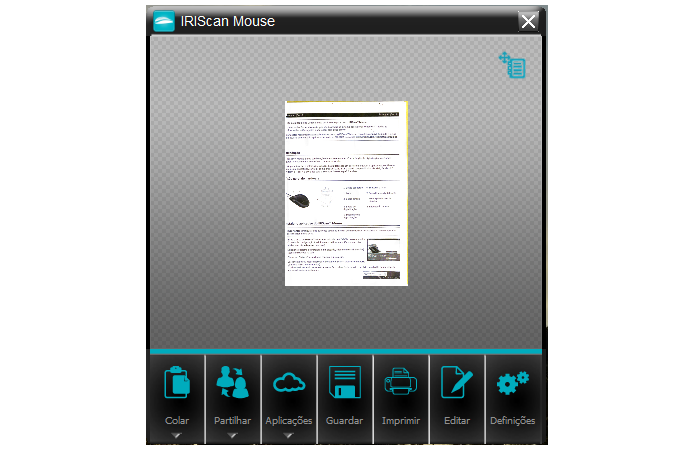
Task: Click the move-to-document icon in the preview corner
Action: pyautogui.click(x=512, y=65)
